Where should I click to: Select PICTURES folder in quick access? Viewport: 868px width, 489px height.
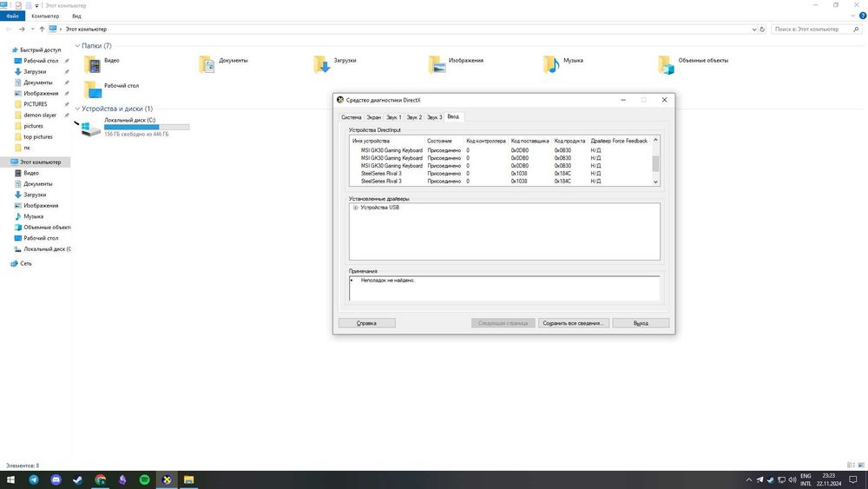point(36,104)
